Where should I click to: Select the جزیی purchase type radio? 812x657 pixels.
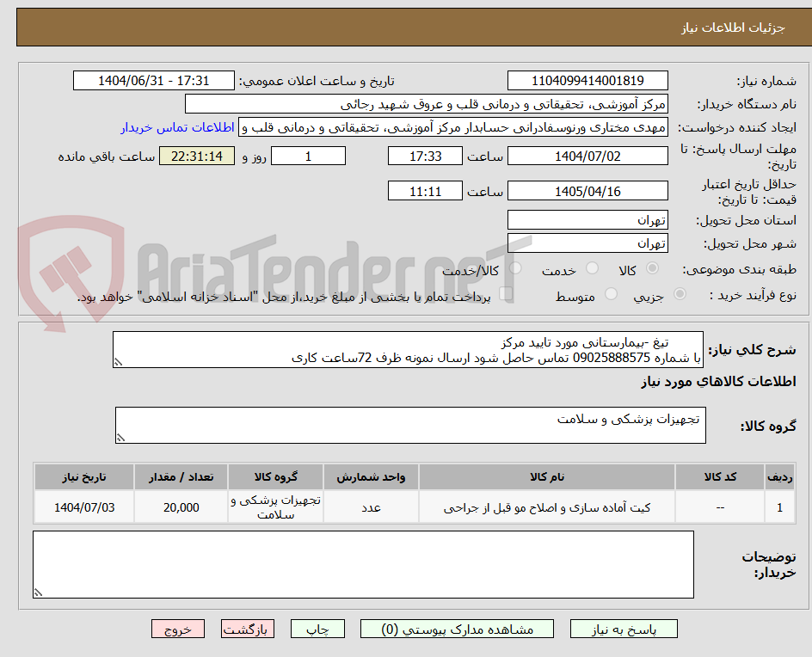tap(679, 293)
